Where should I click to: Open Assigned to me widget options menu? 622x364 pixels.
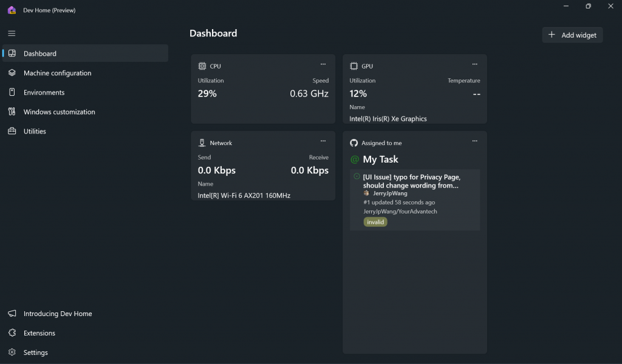475,141
